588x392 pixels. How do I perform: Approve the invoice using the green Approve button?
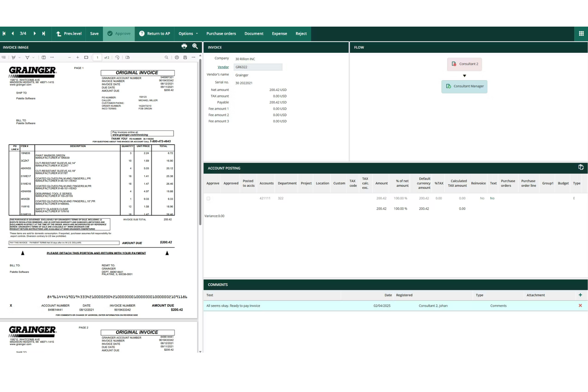(x=119, y=33)
